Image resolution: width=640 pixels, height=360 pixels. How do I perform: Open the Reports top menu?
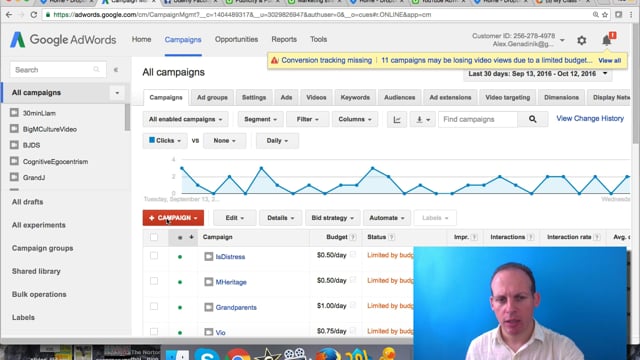pyautogui.click(x=284, y=40)
